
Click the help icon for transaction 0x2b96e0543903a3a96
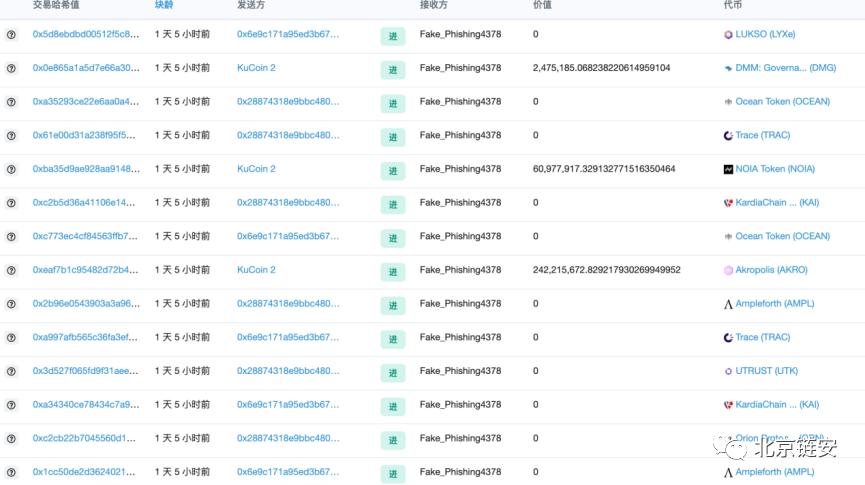[x=11, y=304]
